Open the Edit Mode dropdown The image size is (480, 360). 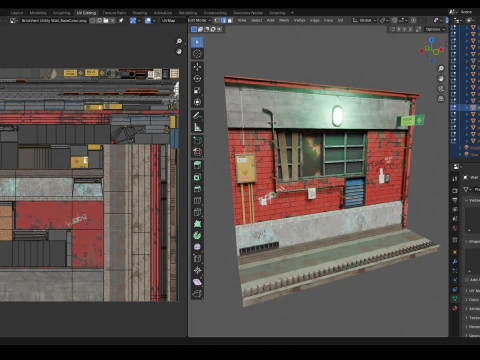point(199,20)
